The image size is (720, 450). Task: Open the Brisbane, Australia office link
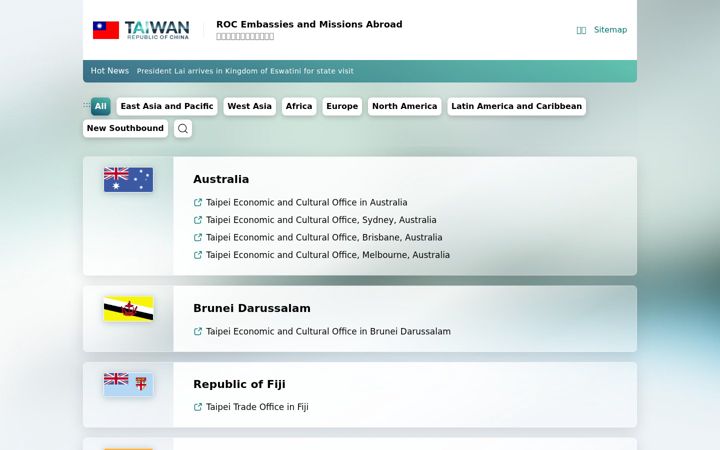[324, 237]
